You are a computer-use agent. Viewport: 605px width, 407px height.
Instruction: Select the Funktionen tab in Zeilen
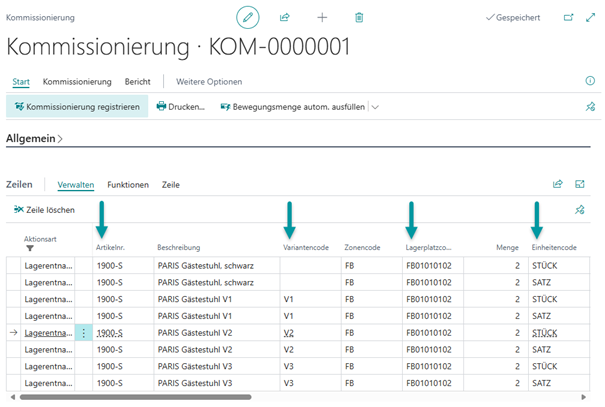128,184
